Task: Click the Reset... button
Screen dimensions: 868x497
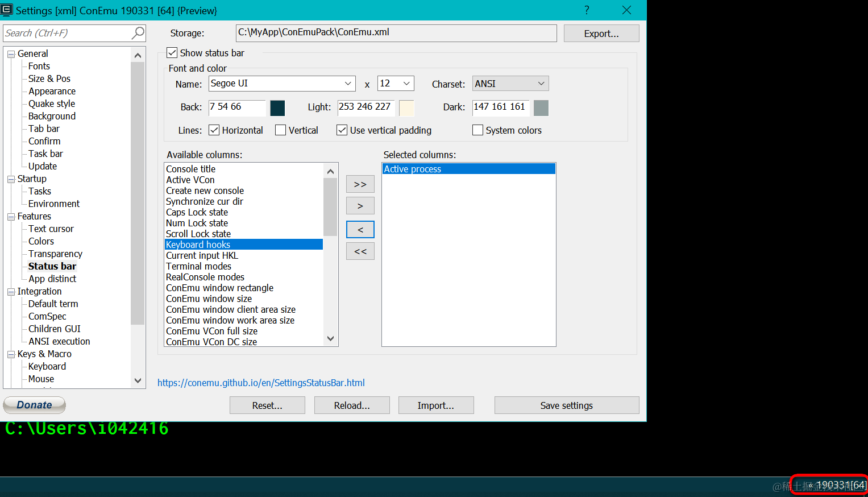Action: 267,405
